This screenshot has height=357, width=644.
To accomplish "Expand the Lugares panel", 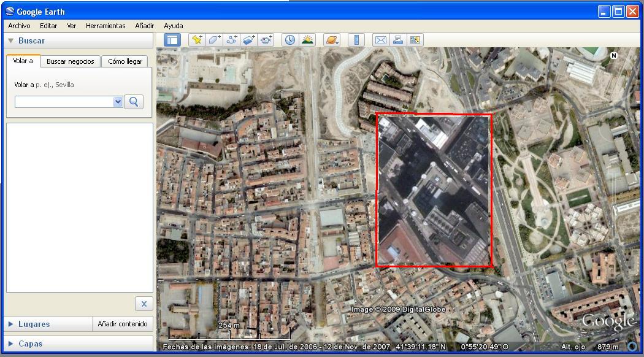I will coord(34,324).
